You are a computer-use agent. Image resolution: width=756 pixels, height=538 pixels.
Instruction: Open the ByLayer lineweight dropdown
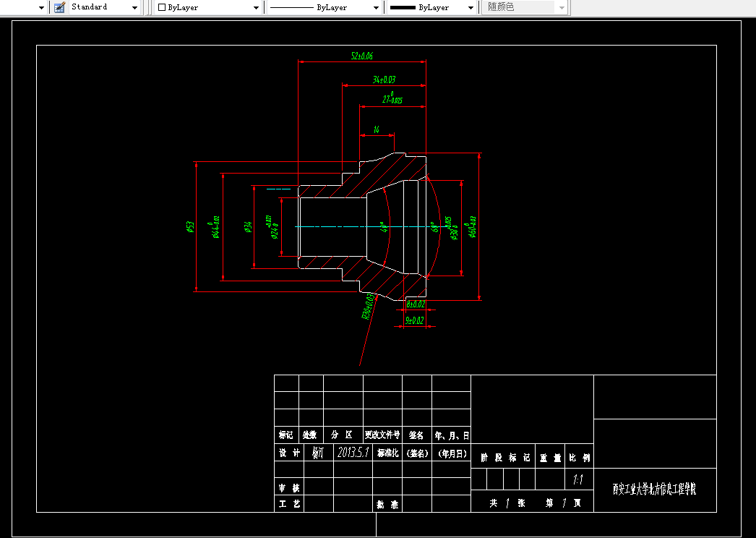[x=471, y=8]
